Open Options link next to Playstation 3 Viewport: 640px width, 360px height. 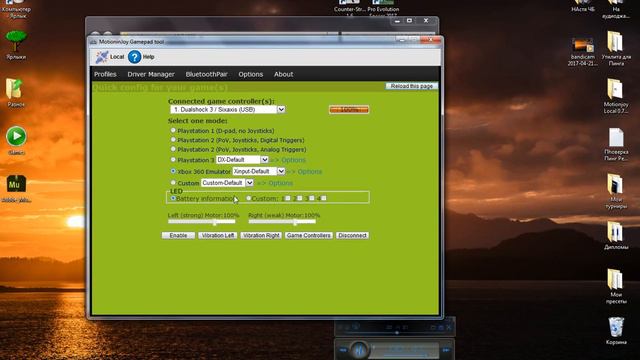pos(293,160)
